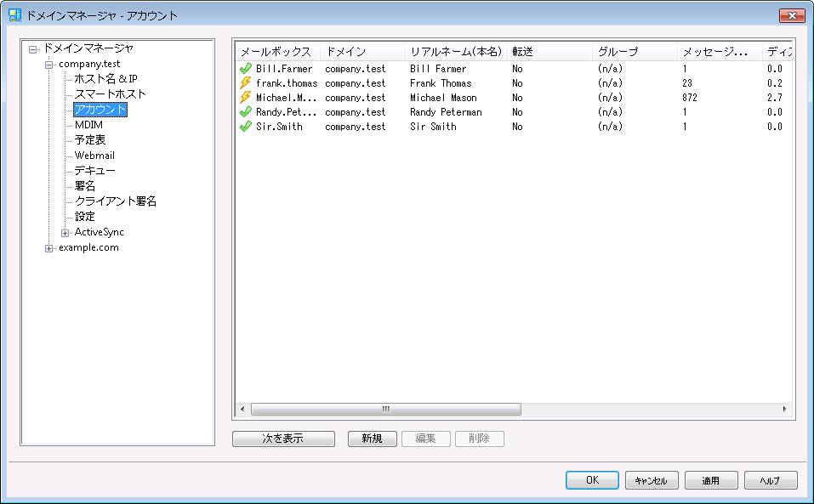
Task: Click the lightning bolt icon for Michael Mason
Action: (246, 98)
